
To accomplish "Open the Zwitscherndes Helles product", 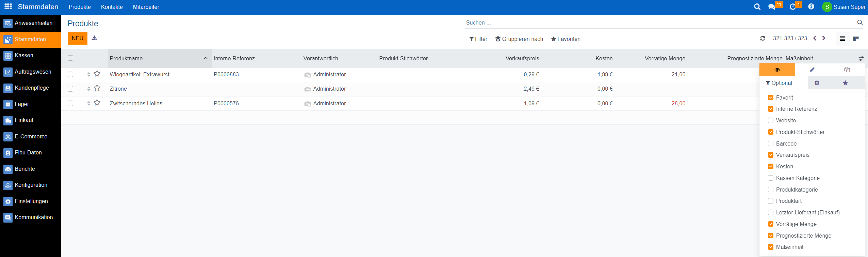I will coord(136,103).
